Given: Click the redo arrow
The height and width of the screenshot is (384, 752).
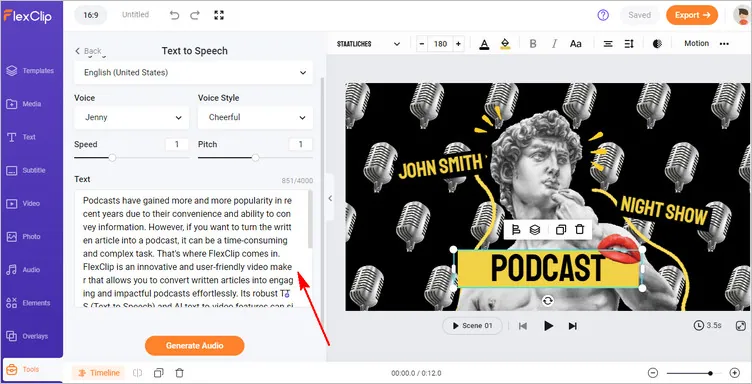Looking at the screenshot, I should pos(195,15).
